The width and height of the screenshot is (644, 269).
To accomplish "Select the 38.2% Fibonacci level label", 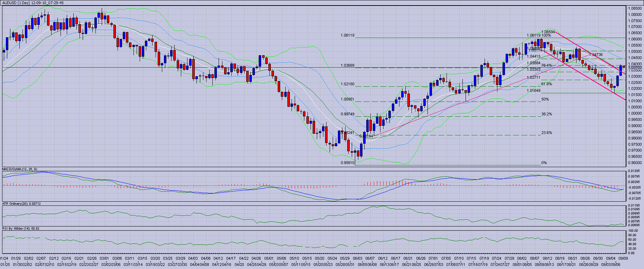I will pyautogui.click(x=546, y=114).
